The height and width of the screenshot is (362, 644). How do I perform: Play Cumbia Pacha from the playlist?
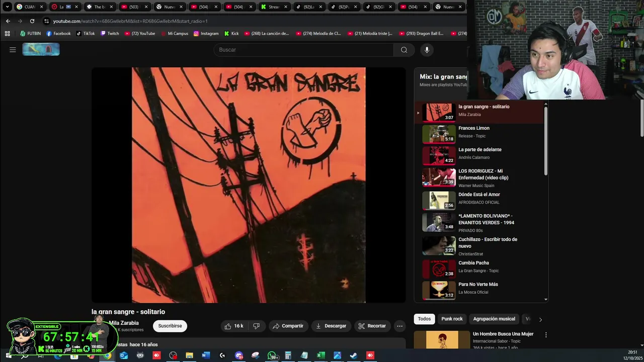pyautogui.click(x=480, y=269)
